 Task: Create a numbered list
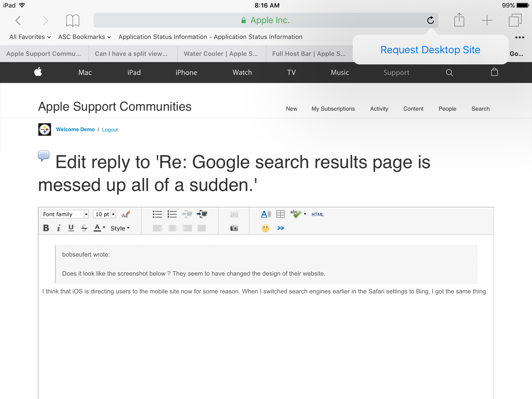[x=172, y=214]
